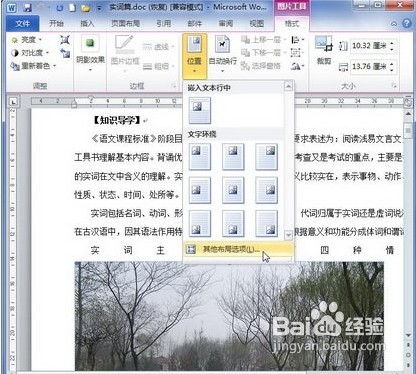Screen dimensions: 416x374
Task: Minimize the ribbon with the chevron icon
Action: click(x=394, y=24)
